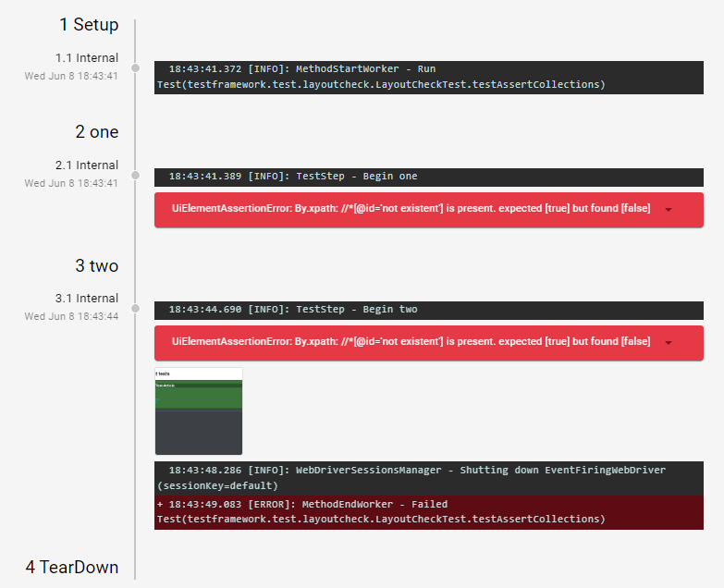724x588 pixels.
Task: Select the timeline marker for 1.1 Internal
Action: pyautogui.click(x=135, y=67)
